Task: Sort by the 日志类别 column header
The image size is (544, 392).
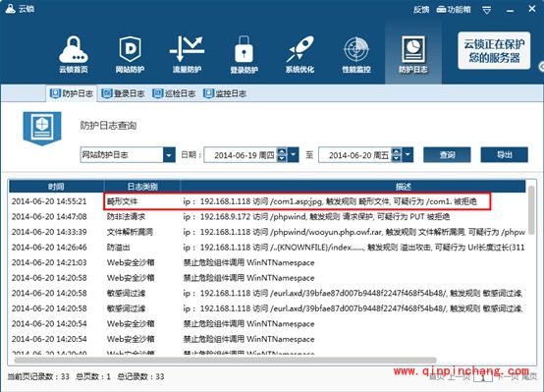Action: 142,187
